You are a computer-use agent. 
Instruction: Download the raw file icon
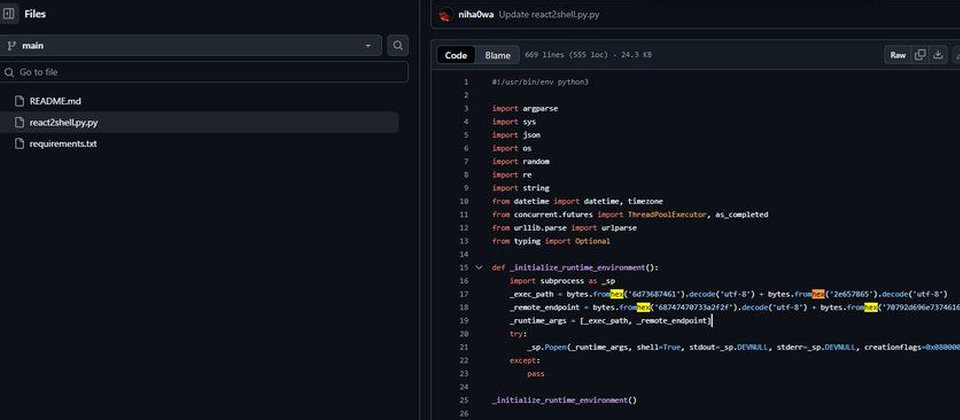939,55
